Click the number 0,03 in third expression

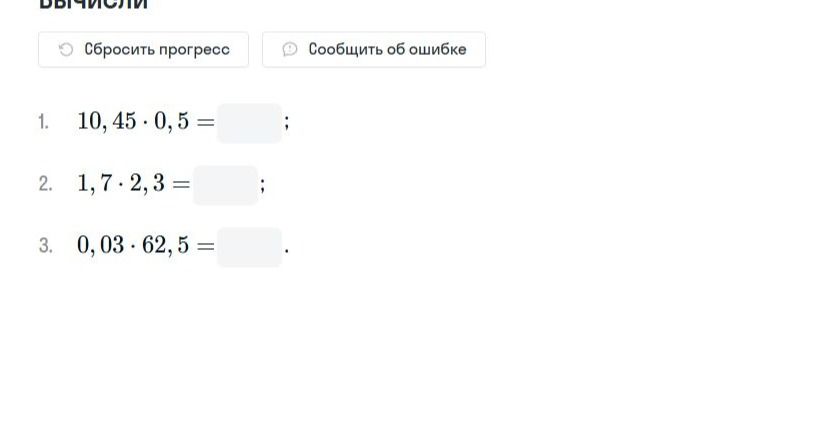pos(101,245)
